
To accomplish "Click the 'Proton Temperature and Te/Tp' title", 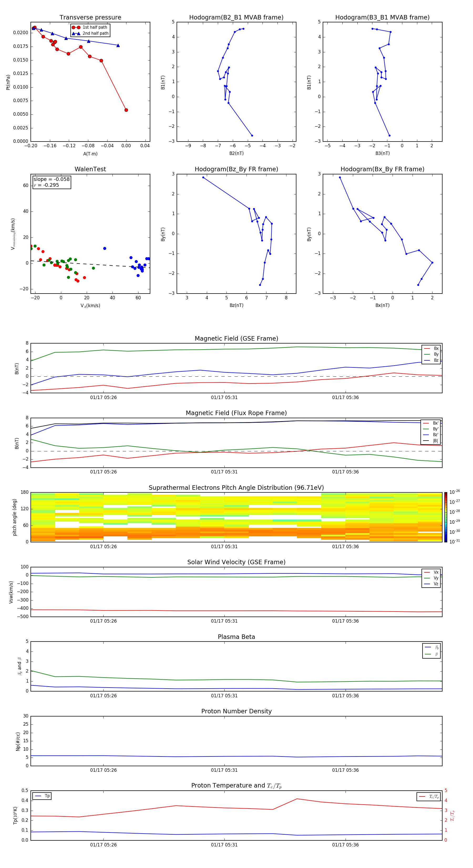I will [236, 786].
